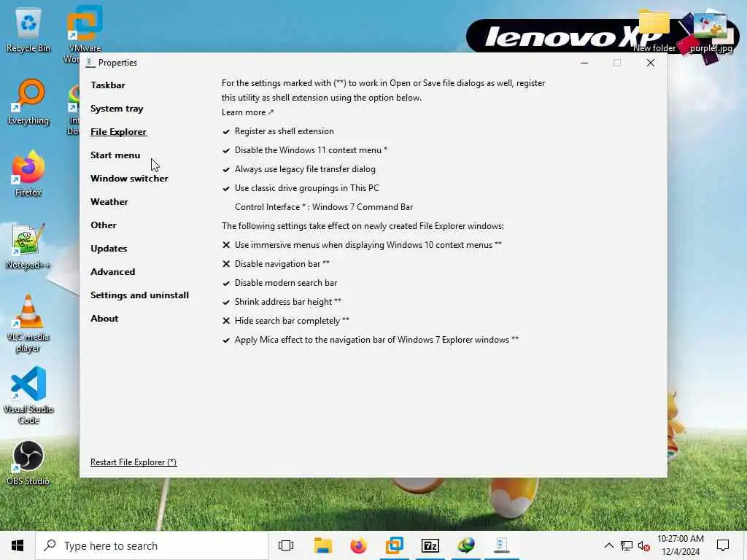
Task: Open purplef.jpg on the desktop
Action: point(711,31)
